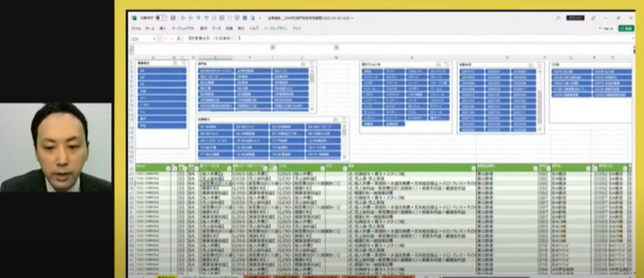This screenshot has height=278, width=644.
Task: Toggle multi-select on the leftmost slicer
Action: click(175, 64)
